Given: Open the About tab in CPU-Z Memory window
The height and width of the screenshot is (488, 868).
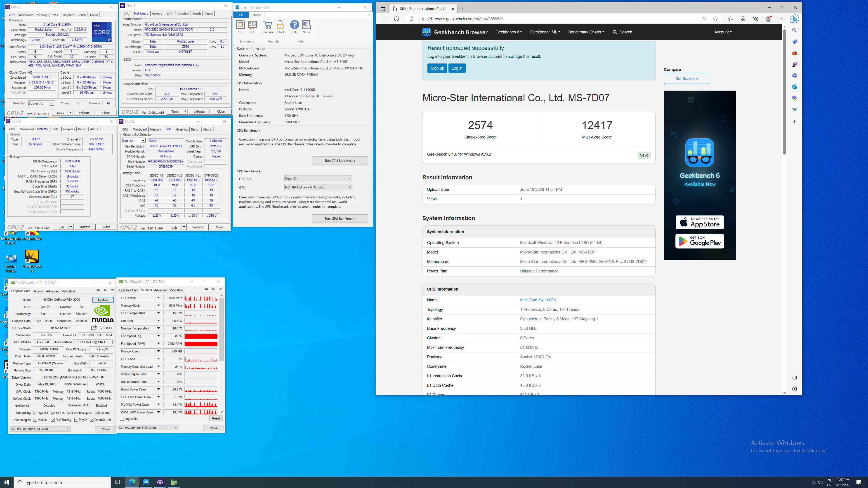Looking at the screenshot, I should [x=94, y=129].
